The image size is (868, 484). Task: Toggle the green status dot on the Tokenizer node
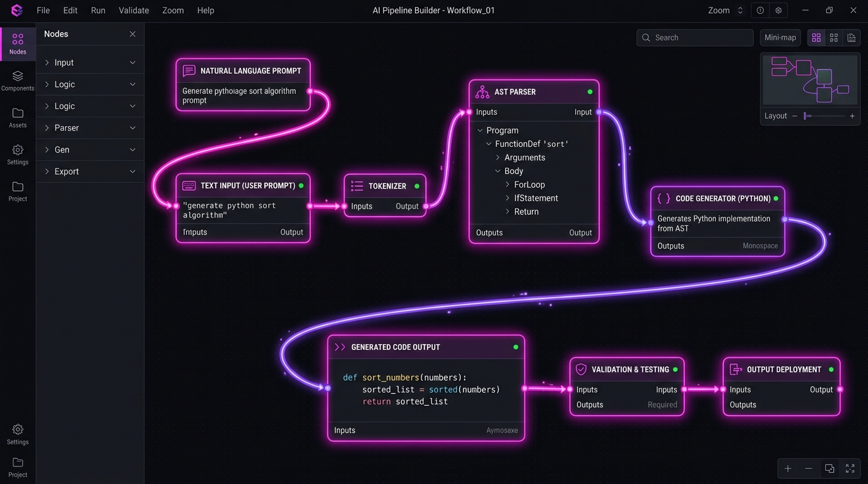(417, 186)
